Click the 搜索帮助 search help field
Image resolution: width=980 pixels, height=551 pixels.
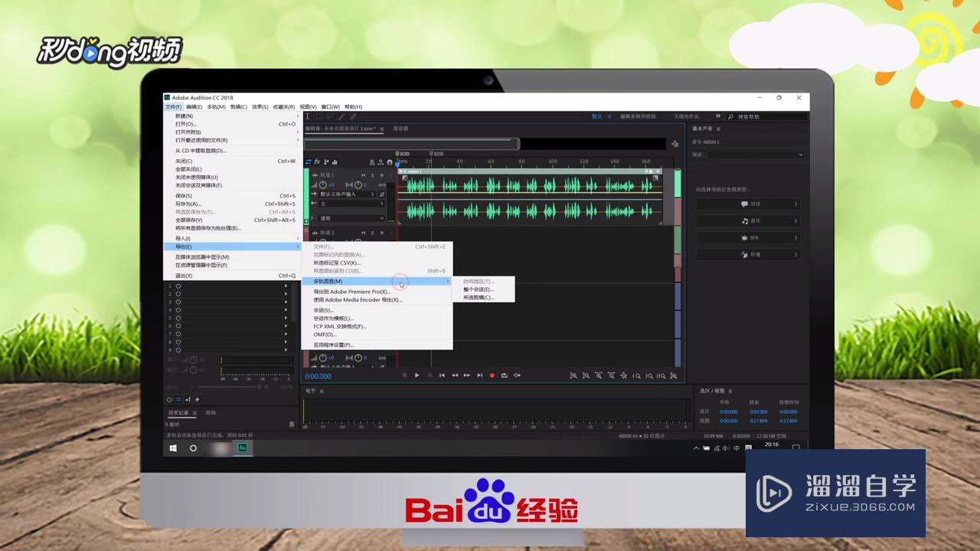767,116
